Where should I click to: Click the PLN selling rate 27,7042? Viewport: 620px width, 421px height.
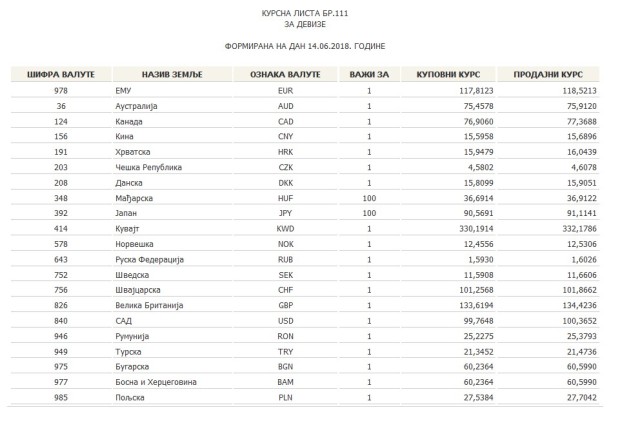(582, 398)
